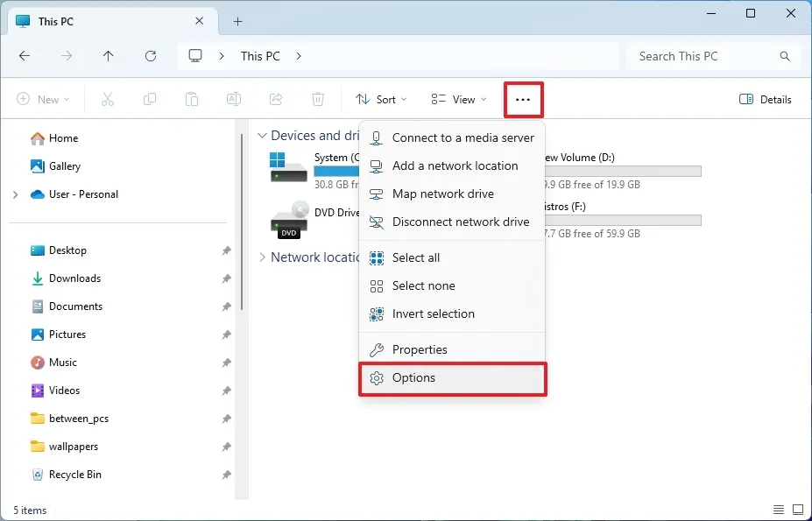Screen dimensions: 812x521
Task: Click the Delete icon in the toolbar
Action: coord(318,99)
